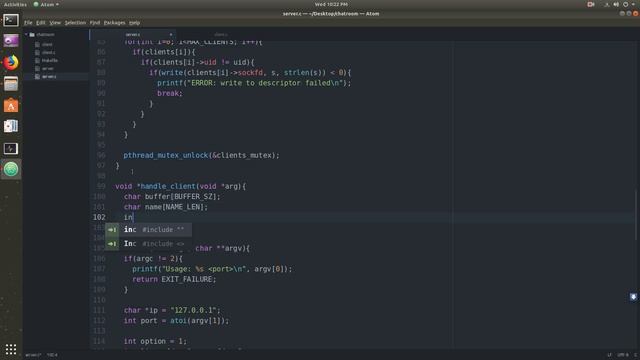Open the system monitor dock icon
The image size is (640, 360).
pos(11,148)
